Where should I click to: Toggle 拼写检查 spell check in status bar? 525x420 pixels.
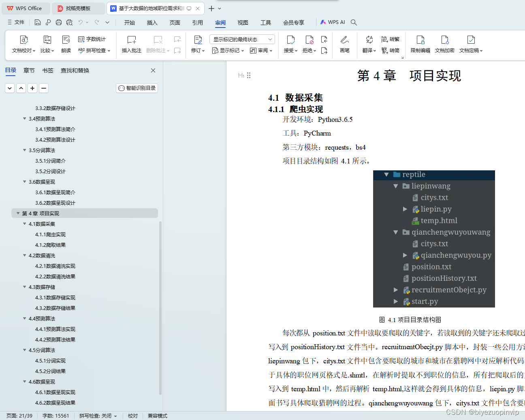pyautogui.click(x=97, y=416)
